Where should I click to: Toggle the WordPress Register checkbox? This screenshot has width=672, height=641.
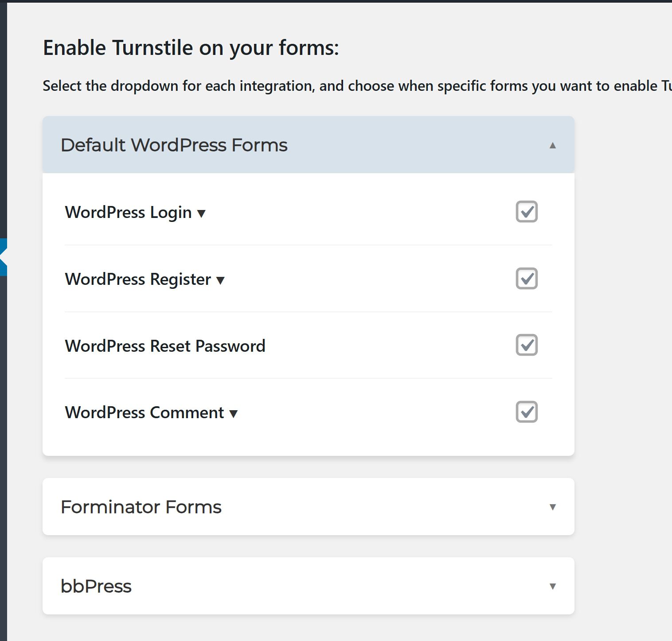tap(527, 278)
